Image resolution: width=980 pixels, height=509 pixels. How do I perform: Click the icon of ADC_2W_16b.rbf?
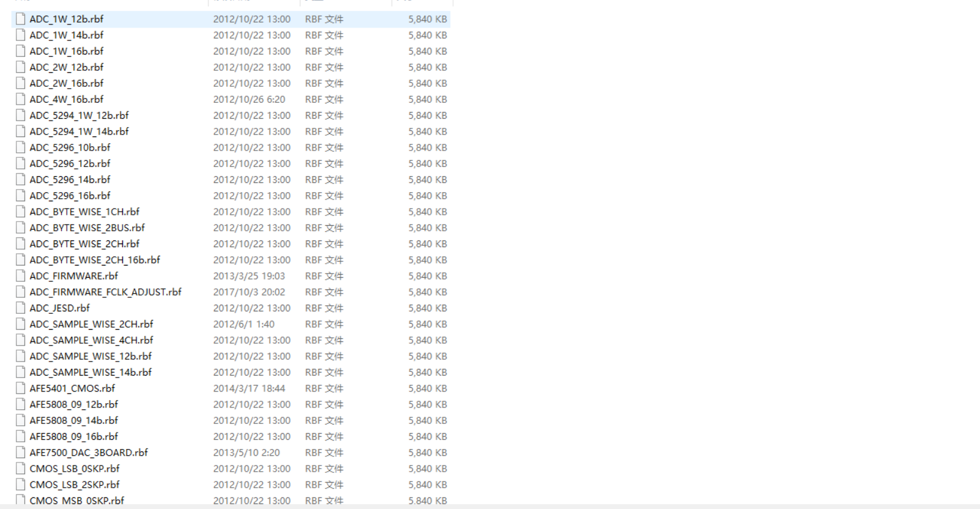[21, 83]
